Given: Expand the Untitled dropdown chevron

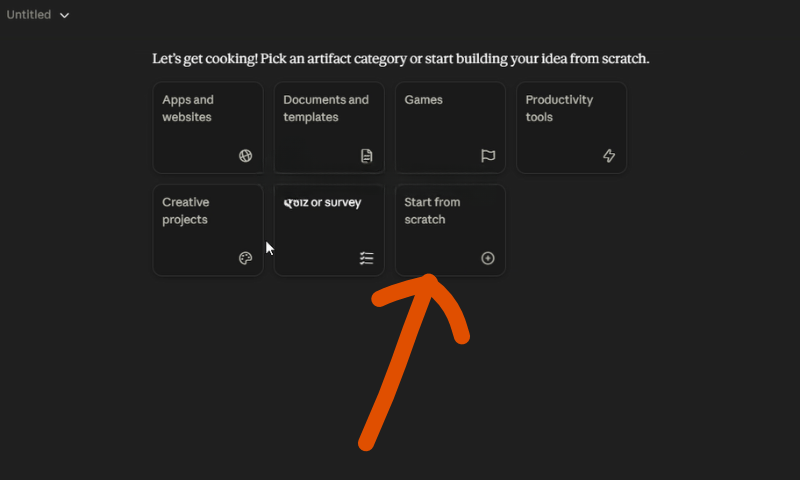Looking at the screenshot, I should [64, 15].
